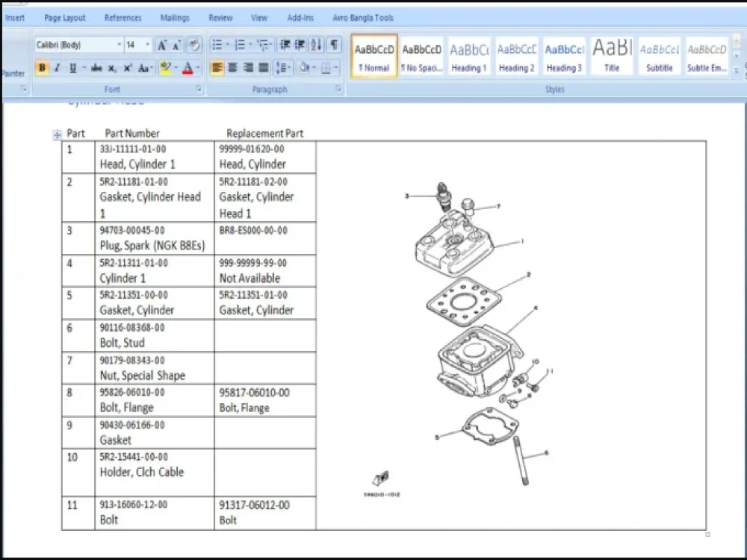The height and width of the screenshot is (560, 747).
Task: Click the Multilevel List icon
Action: (x=263, y=45)
